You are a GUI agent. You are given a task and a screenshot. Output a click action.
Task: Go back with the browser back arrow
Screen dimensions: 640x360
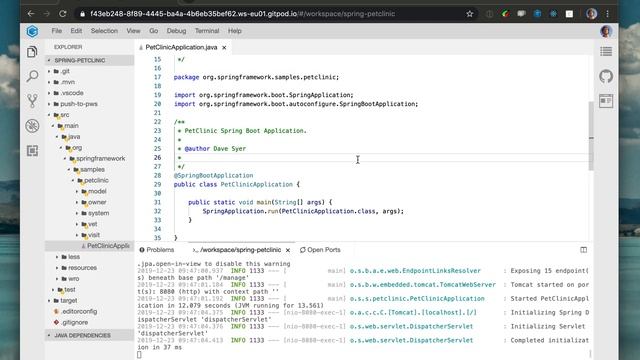pyautogui.click(x=31, y=13)
